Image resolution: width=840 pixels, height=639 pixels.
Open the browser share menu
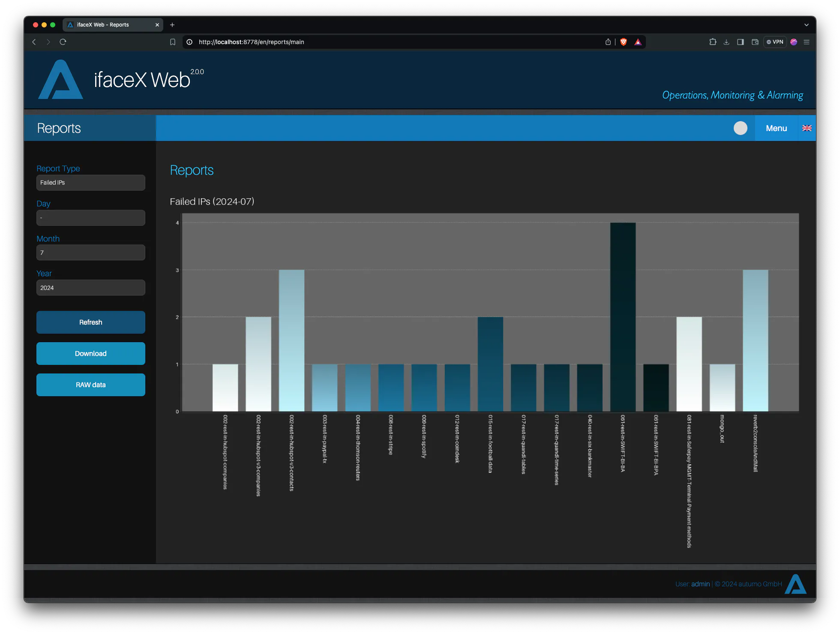pos(608,42)
